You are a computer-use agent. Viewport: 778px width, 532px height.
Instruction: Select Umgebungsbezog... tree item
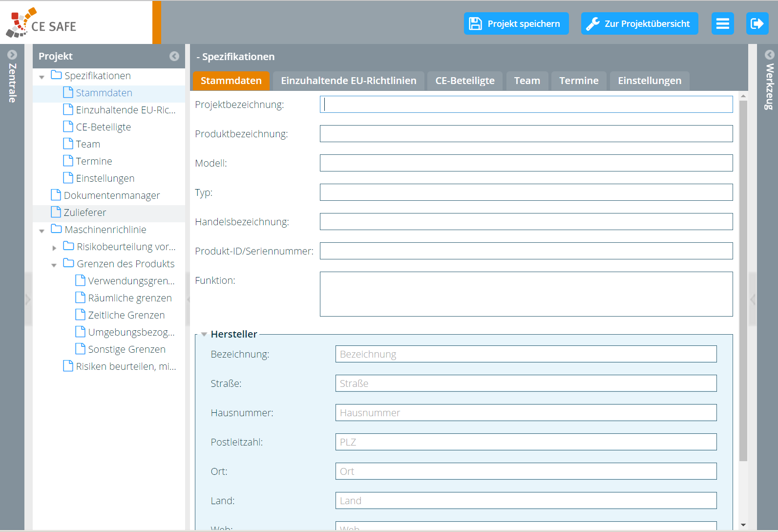pyautogui.click(x=131, y=332)
